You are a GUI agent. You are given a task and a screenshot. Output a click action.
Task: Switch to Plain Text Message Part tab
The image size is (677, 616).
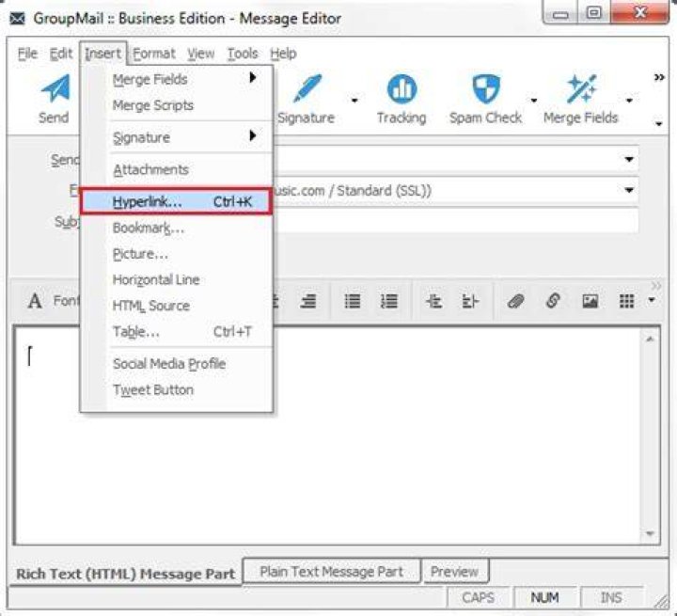[331, 572]
